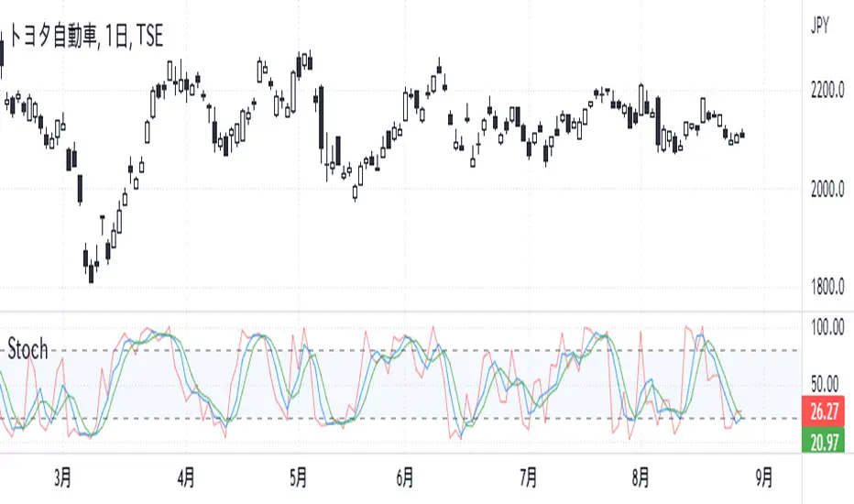The height and width of the screenshot is (504, 854).
Task: Click the 6月 date axis label
Action: (405, 478)
